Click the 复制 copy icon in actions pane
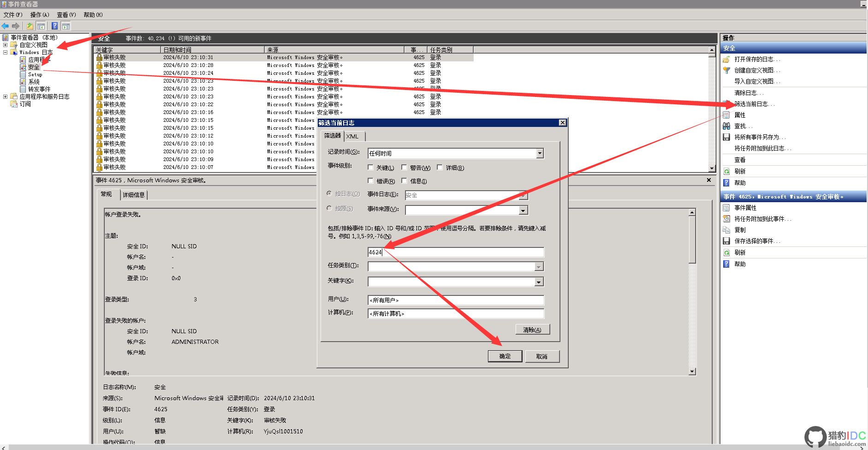The image size is (868, 450). point(726,230)
